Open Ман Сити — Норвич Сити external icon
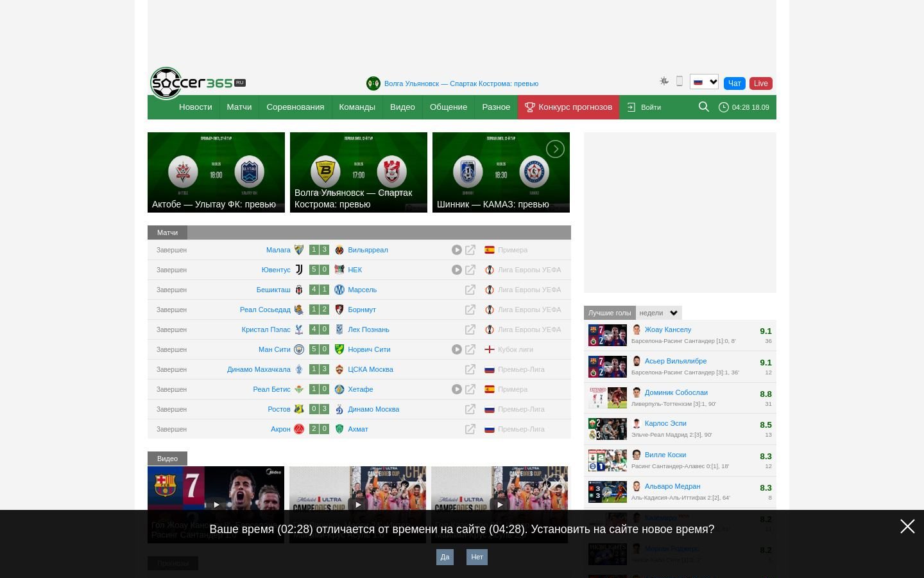 [x=470, y=349]
